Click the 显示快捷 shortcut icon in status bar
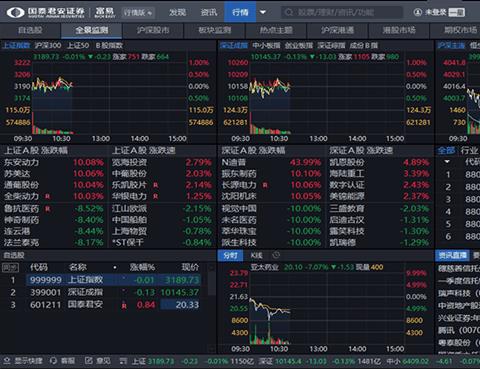This screenshot has width=480, height=369. coord(7,361)
